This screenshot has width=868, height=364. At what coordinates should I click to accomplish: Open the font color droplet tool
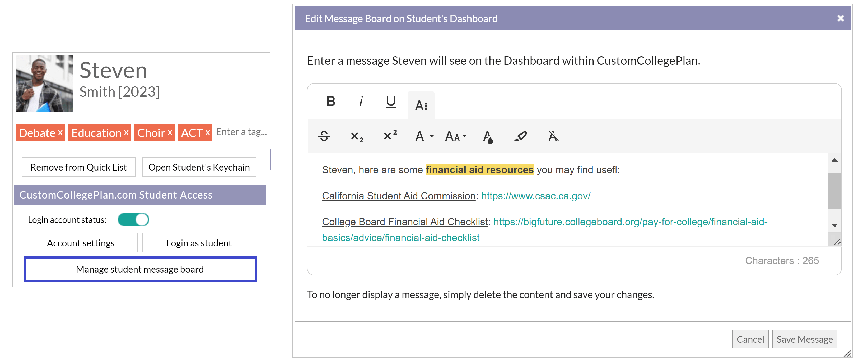[487, 136]
